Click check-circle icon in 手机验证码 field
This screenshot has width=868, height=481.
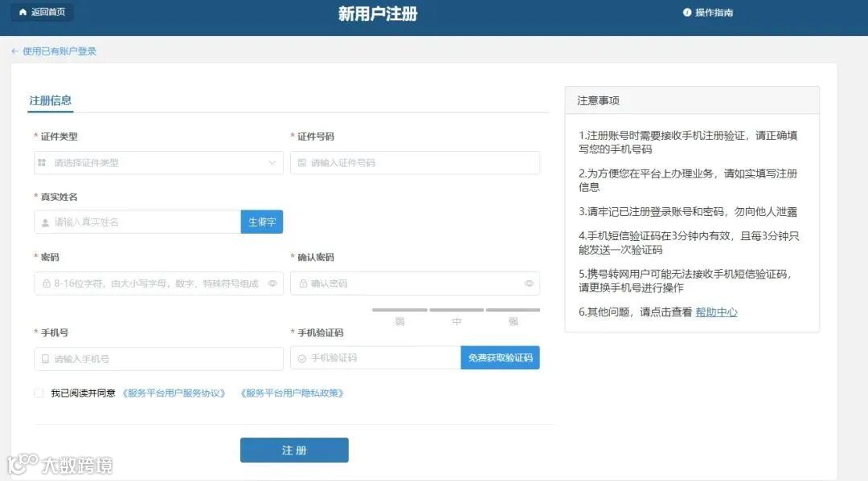302,358
